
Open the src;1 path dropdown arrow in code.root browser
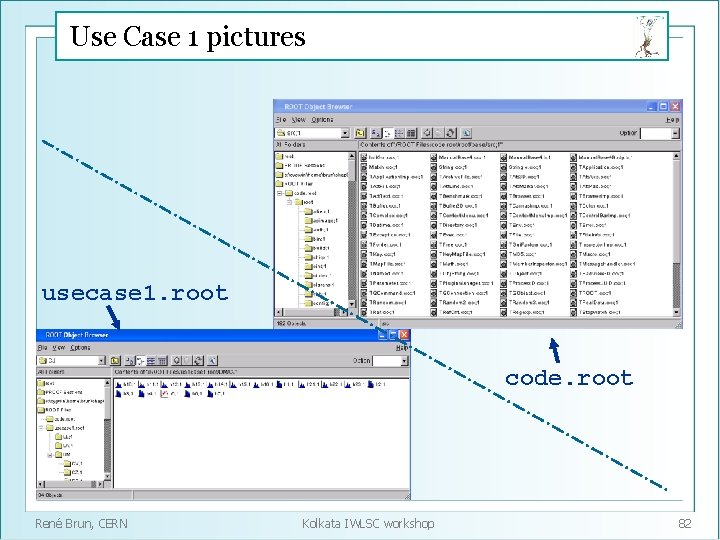point(345,133)
